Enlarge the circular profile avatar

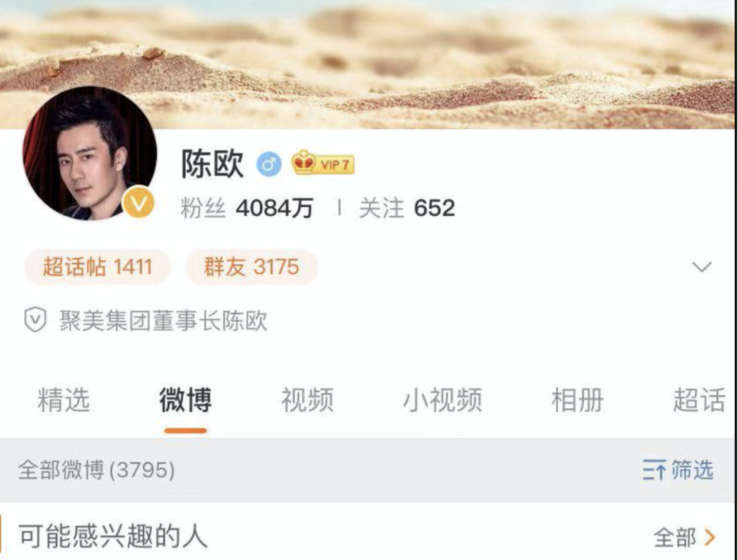(x=90, y=153)
